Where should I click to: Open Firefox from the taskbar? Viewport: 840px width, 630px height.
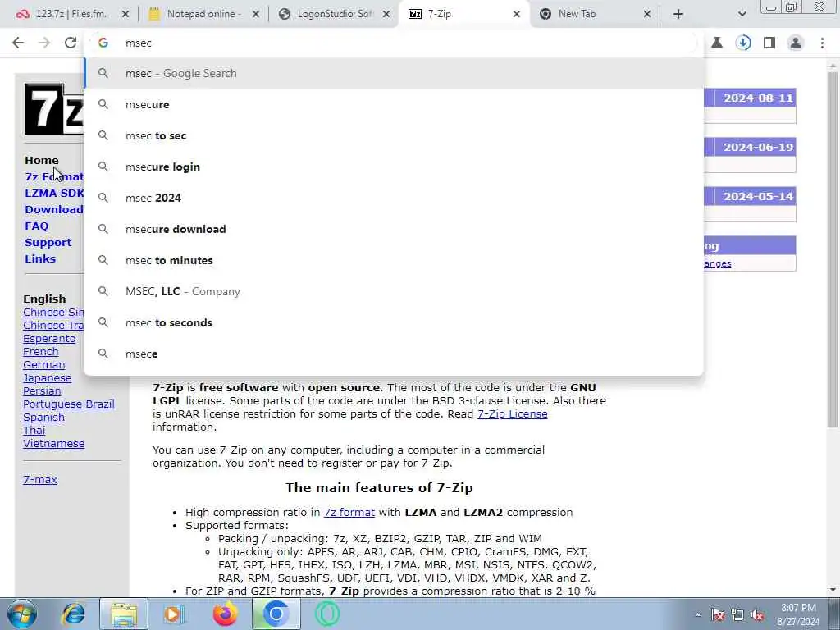click(225, 614)
